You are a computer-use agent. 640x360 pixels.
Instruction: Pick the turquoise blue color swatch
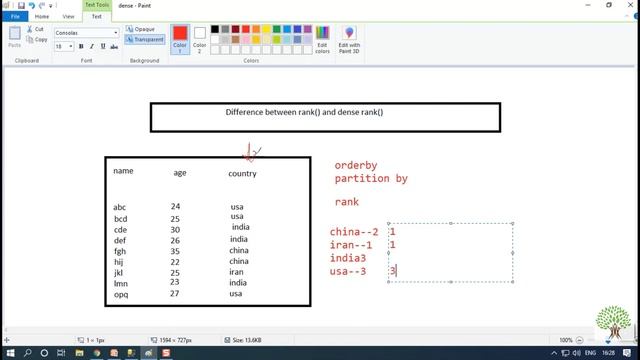[287, 29]
